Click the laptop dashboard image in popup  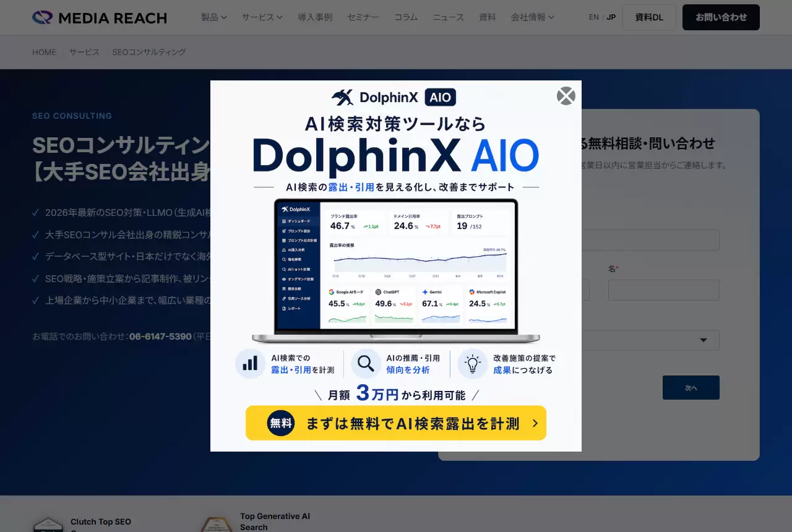tap(396, 270)
